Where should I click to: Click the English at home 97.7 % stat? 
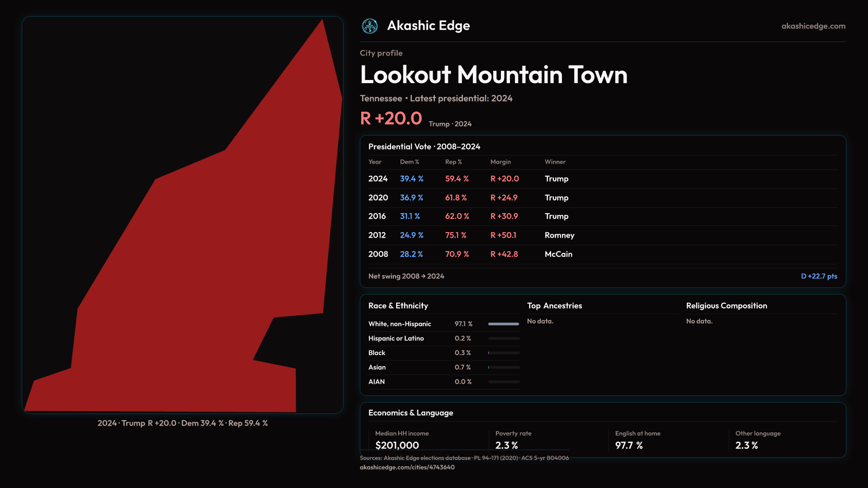[629, 445]
